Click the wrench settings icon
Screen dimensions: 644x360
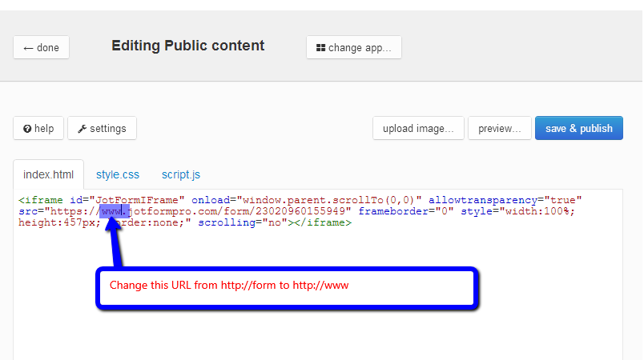click(x=82, y=129)
